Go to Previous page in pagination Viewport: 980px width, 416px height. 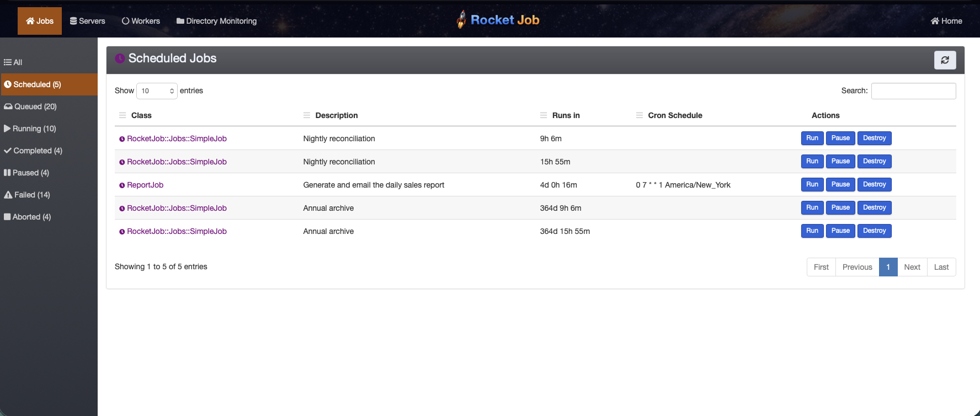pos(857,267)
